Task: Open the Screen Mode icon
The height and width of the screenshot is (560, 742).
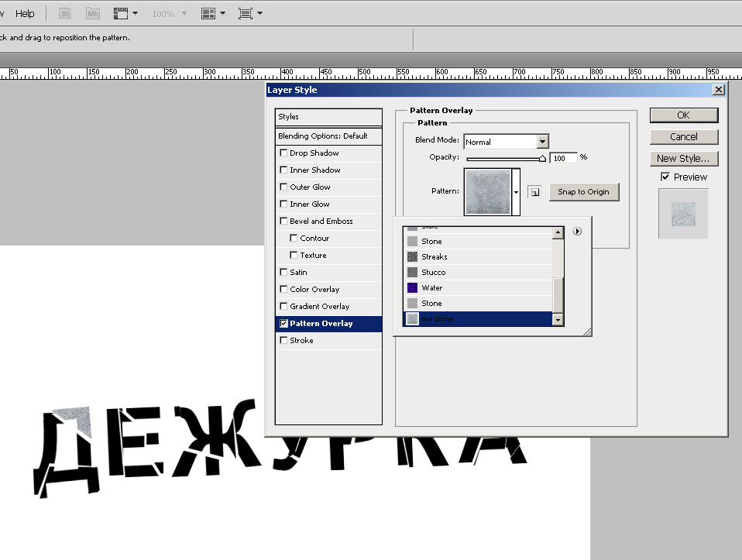Action: click(245, 14)
